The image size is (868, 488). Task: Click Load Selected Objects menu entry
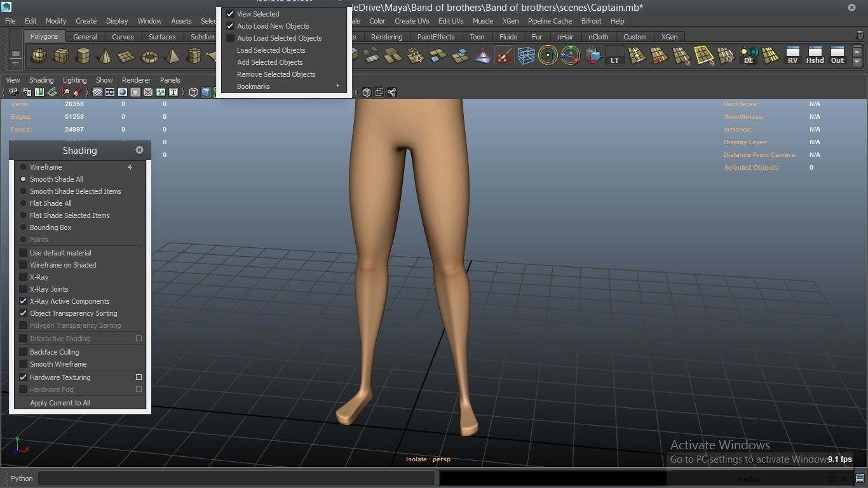tap(271, 50)
